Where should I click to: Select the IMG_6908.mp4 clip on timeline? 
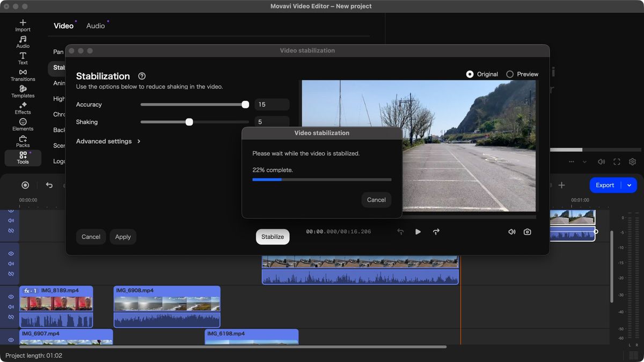click(167, 306)
